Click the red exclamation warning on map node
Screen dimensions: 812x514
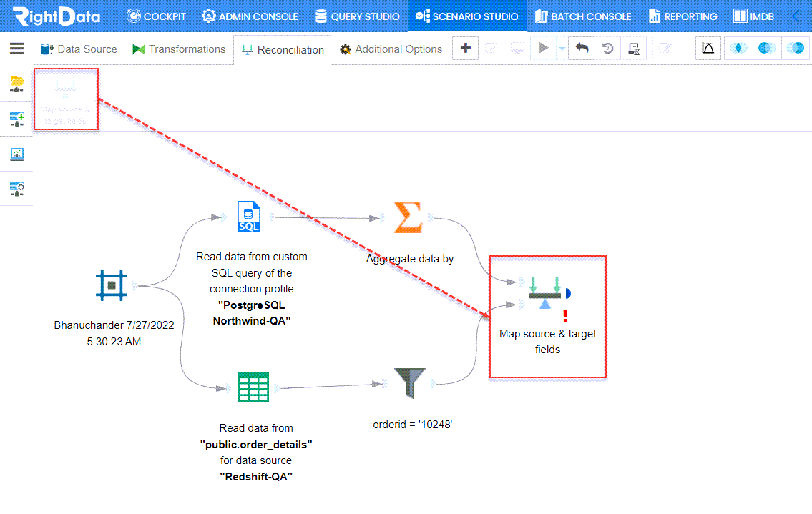pyautogui.click(x=565, y=316)
